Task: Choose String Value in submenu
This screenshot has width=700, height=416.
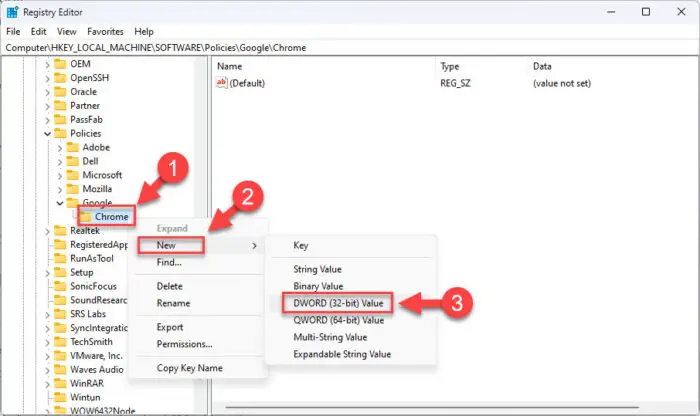Action: 317,269
